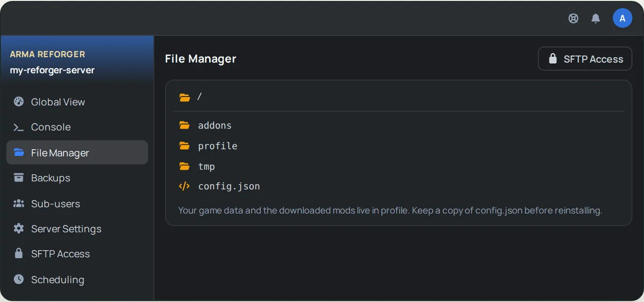This screenshot has width=644, height=302.
Task: Open the Sub-users section
Action: tap(77, 204)
